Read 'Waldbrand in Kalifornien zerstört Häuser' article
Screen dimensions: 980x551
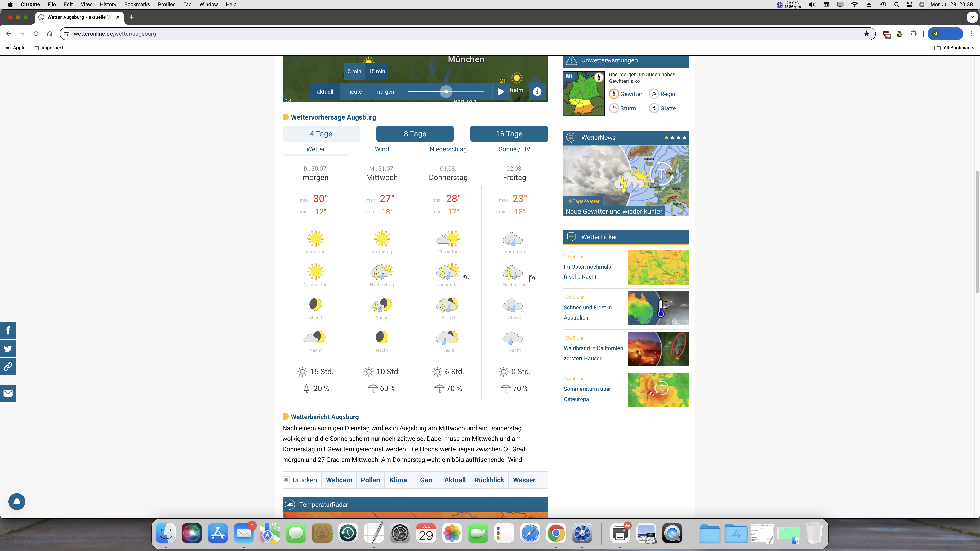593,353
